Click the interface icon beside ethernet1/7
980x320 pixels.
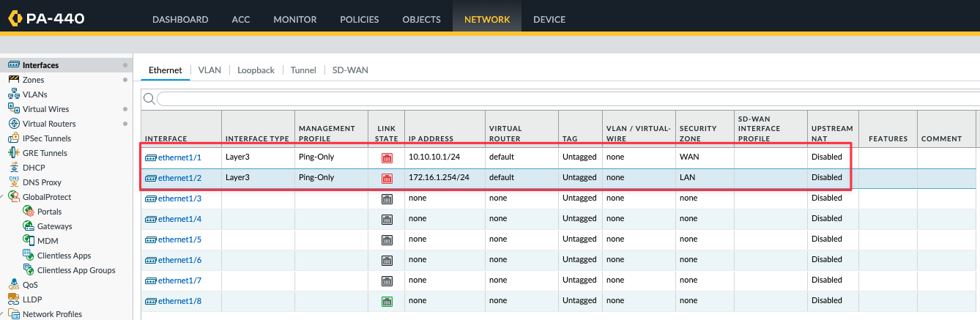(151, 280)
